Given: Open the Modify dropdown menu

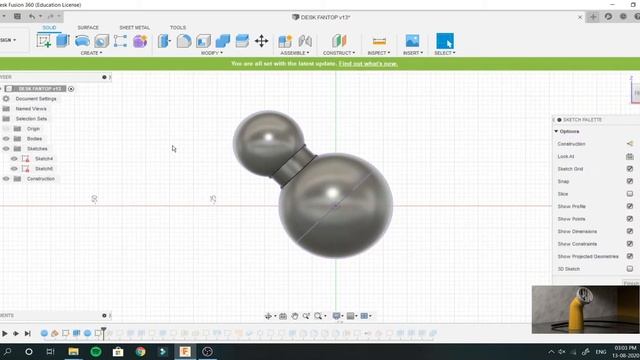Looking at the screenshot, I should [x=212, y=53].
